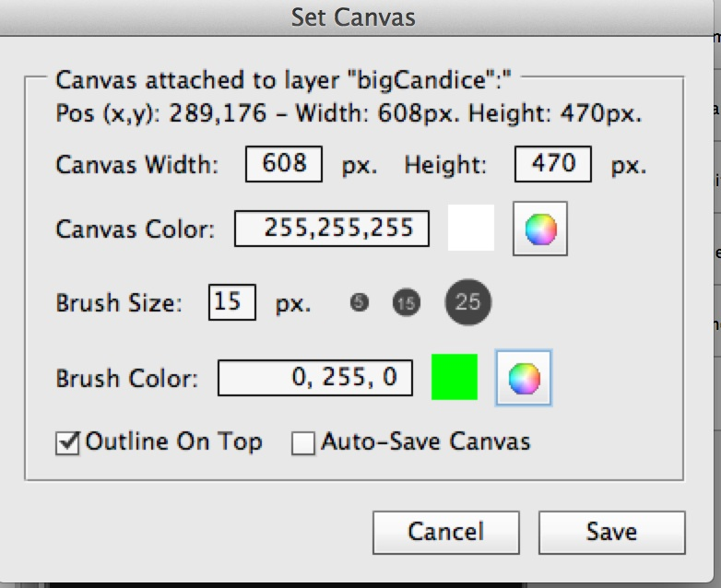721x588 pixels.
Task: Open the Canvas Color picker wheel
Action: pos(540,229)
